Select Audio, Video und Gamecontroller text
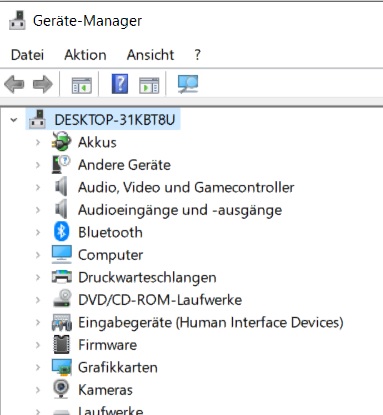Viewport: 383px width, 415px height. coord(186,187)
